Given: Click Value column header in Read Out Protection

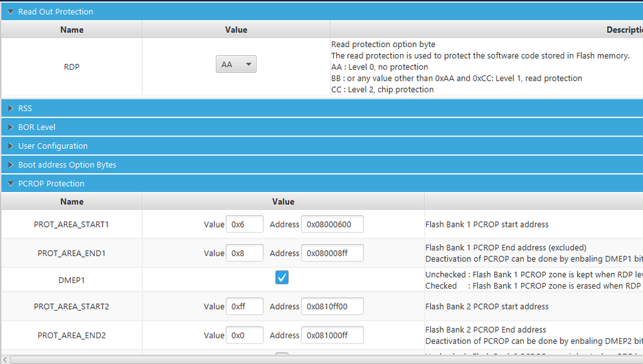Looking at the screenshot, I should pos(236,30).
